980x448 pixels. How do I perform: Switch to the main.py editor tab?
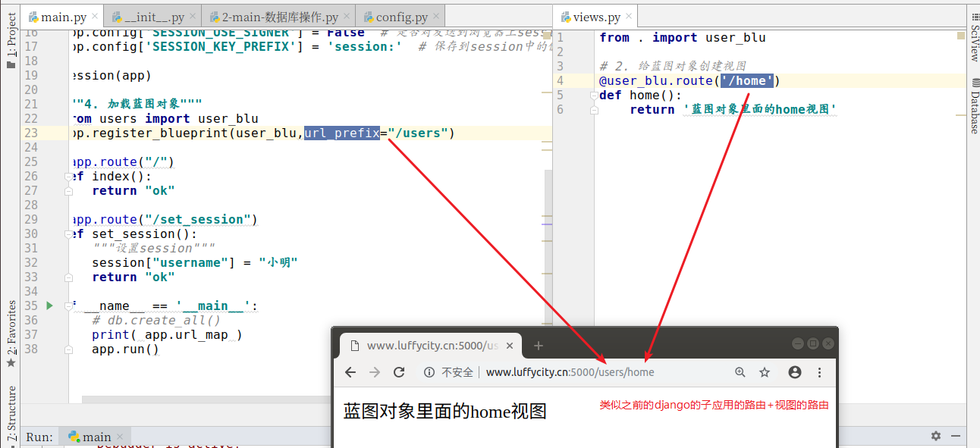61,17
